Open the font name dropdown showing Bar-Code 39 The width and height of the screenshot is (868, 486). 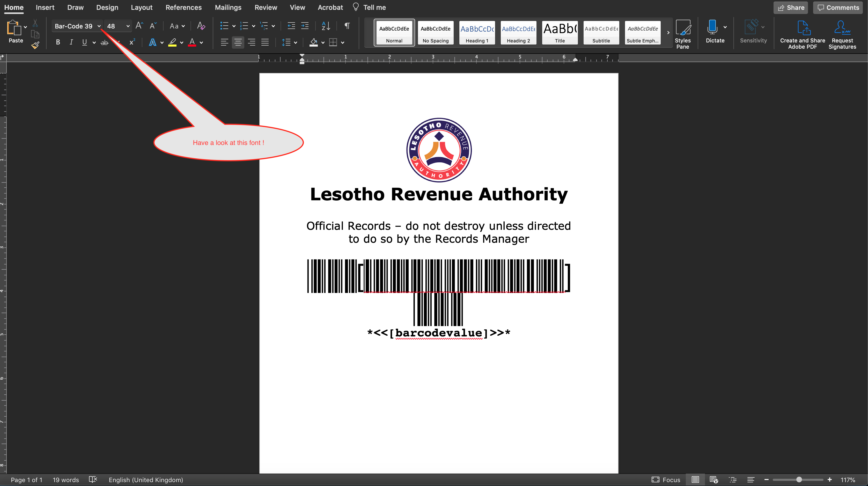pos(99,26)
